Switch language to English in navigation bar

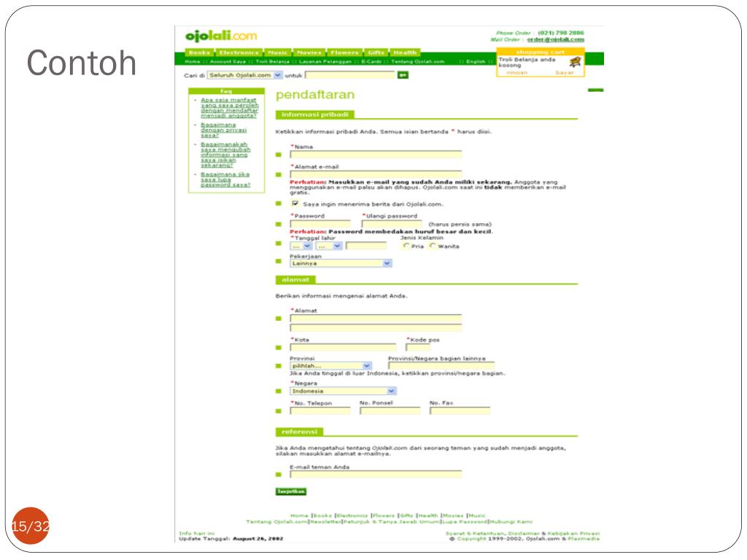[x=476, y=61]
